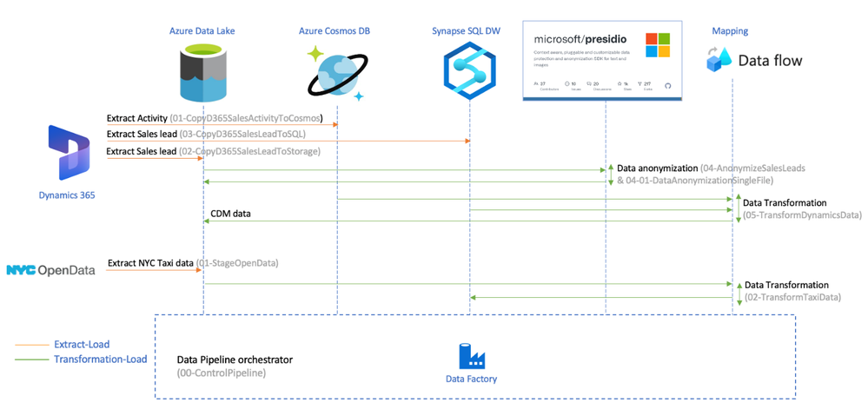Click the Data flow cube icon

[x=718, y=59]
